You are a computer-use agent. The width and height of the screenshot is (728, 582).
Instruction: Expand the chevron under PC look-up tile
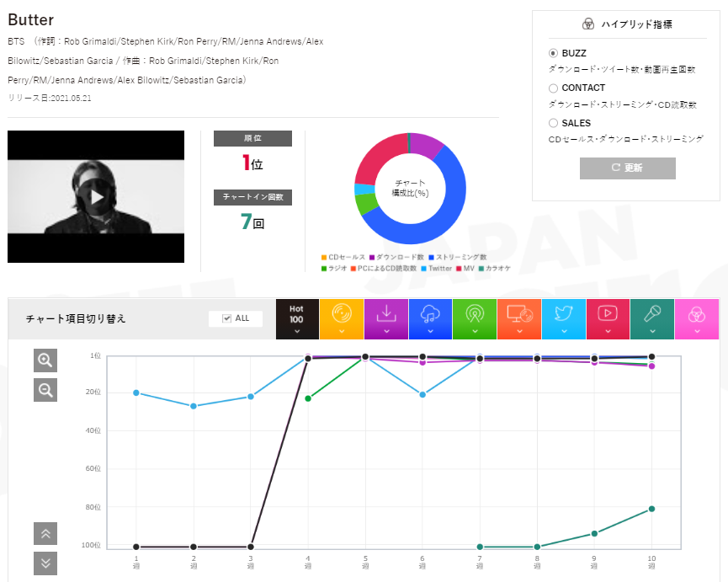coord(519,331)
